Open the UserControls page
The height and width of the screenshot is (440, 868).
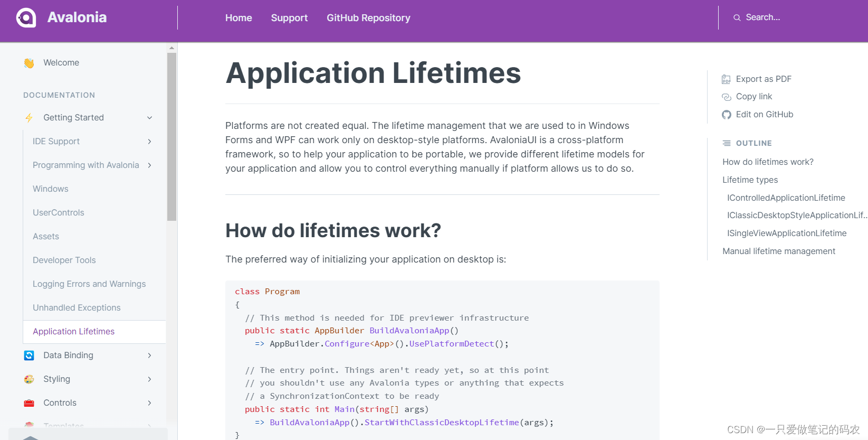tap(59, 213)
